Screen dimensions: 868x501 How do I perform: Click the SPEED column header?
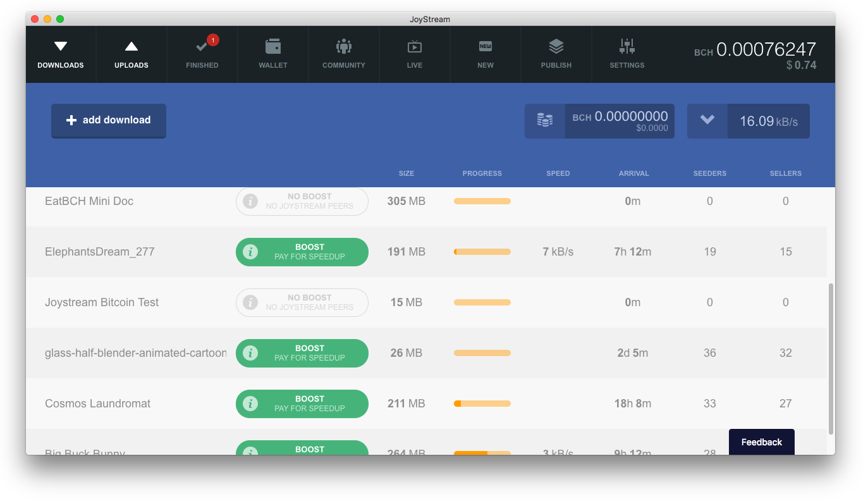pos(558,173)
